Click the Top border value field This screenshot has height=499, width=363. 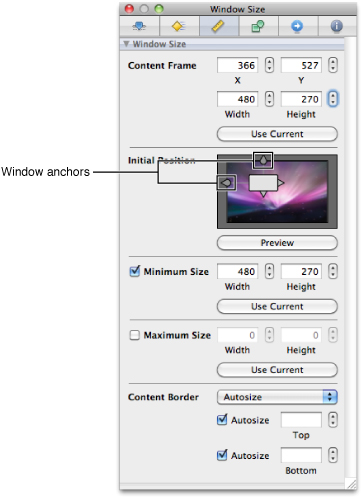pos(301,420)
